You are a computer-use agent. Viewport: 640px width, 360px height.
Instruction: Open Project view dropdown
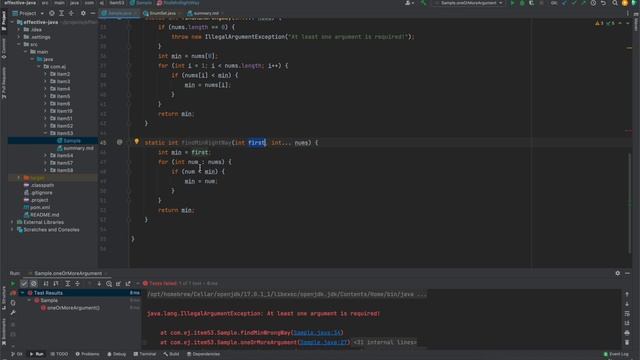click(28, 13)
